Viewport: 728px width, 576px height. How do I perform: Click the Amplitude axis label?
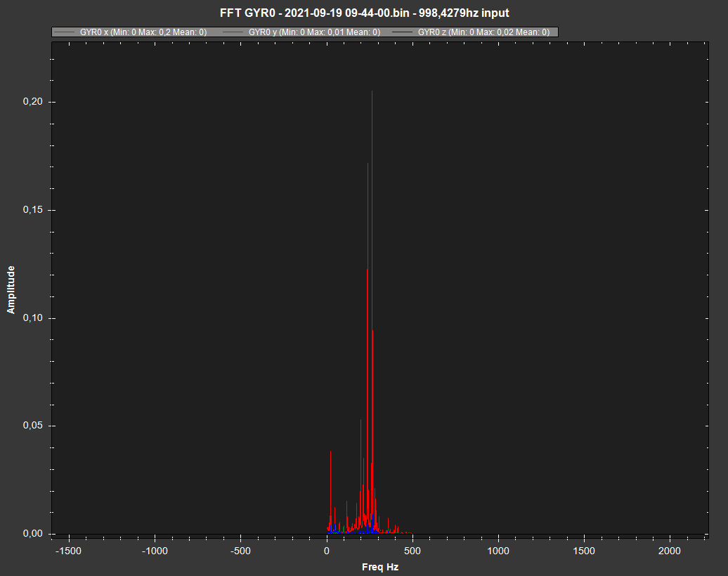click(11, 289)
